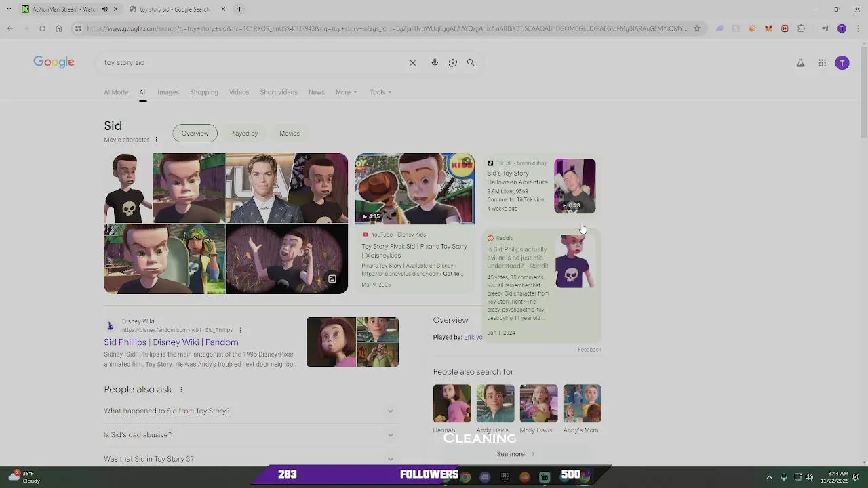The height and width of the screenshot is (488, 868).
Task: Reload the page
Action: pyautogui.click(x=42, y=28)
